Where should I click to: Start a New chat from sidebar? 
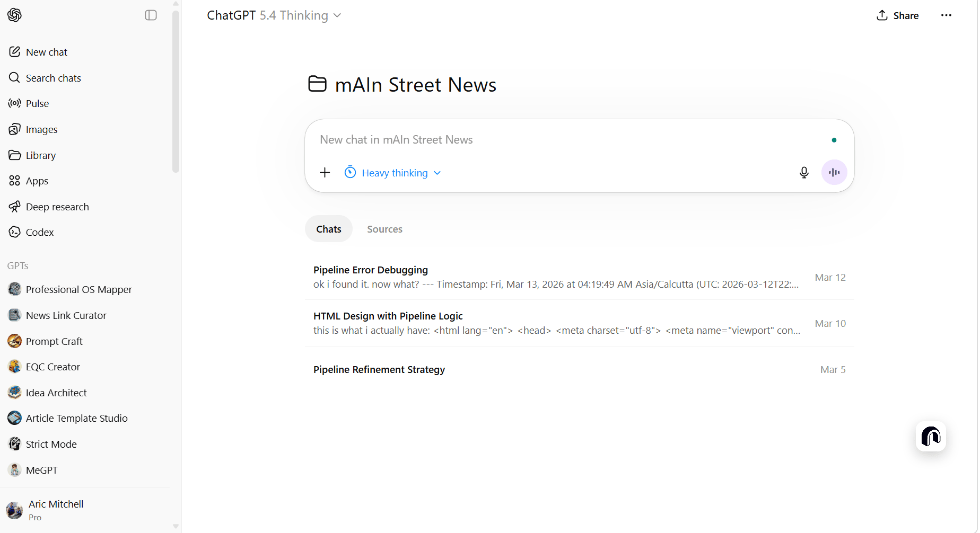46,52
